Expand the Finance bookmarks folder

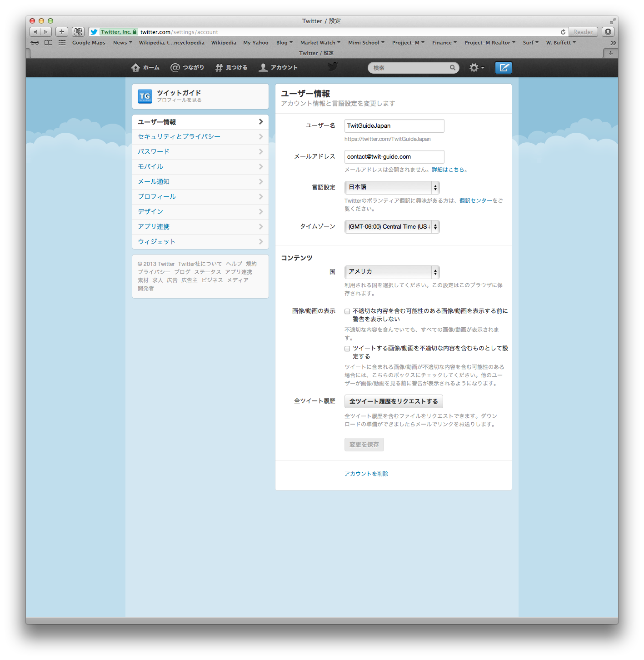(x=444, y=43)
